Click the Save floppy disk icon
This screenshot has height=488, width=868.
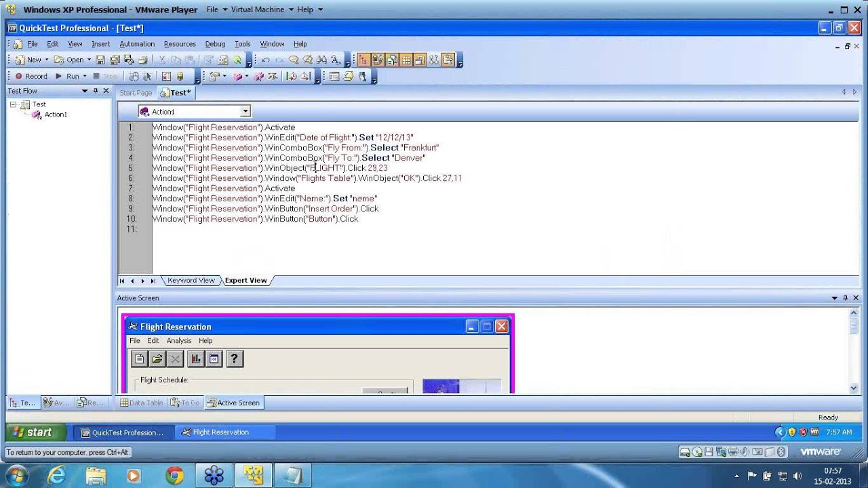[100, 60]
